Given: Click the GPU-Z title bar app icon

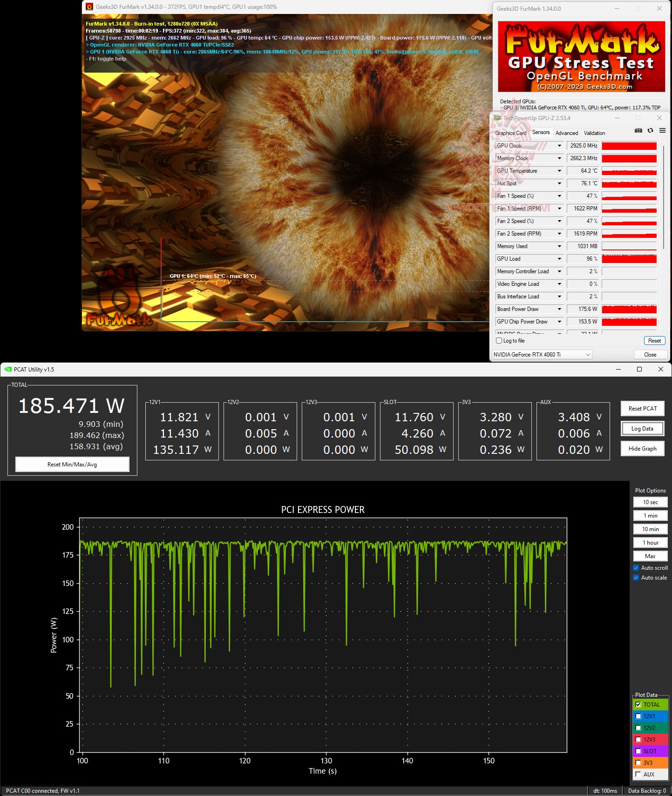Looking at the screenshot, I should 497,118.
